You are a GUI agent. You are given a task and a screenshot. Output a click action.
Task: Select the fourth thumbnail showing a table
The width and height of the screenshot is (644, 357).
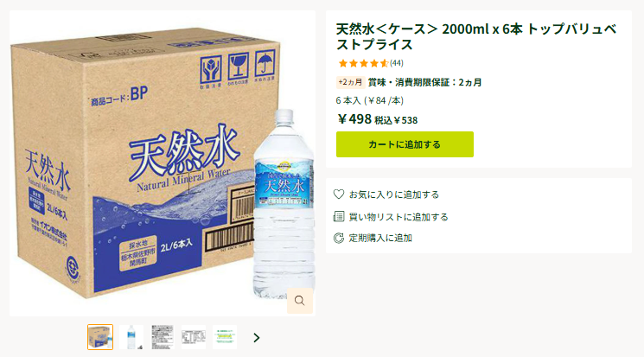(x=194, y=337)
